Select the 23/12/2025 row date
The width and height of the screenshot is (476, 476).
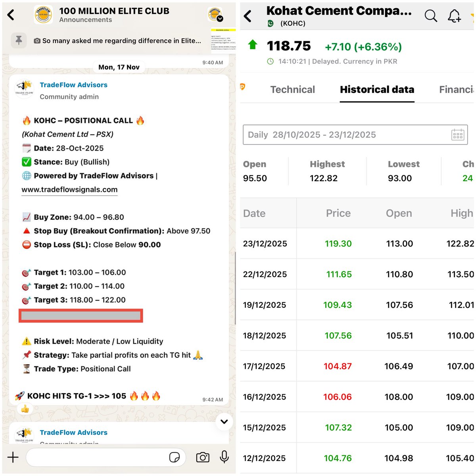click(265, 244)
